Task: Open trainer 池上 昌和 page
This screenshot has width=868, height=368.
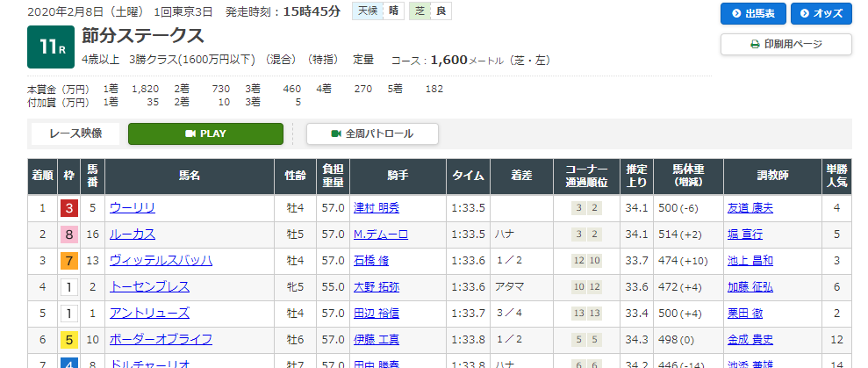Action: click(x=750, y=261)
